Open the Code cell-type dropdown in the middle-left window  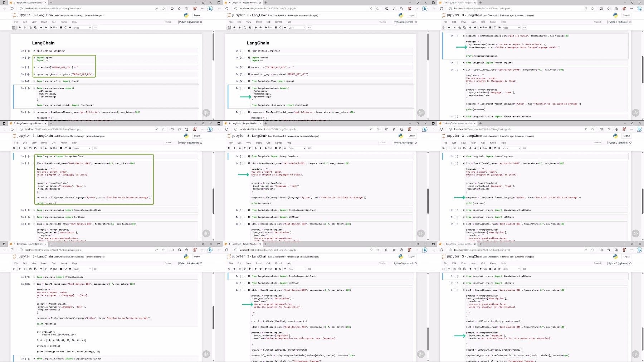pyautogui.click(x=82, y=148)
